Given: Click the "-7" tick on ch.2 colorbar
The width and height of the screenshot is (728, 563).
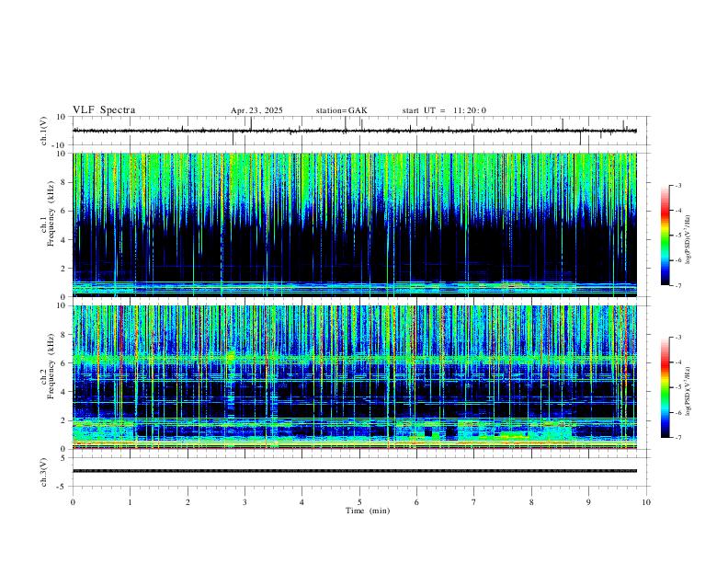Looking at the screenshot, I should 677,438.
